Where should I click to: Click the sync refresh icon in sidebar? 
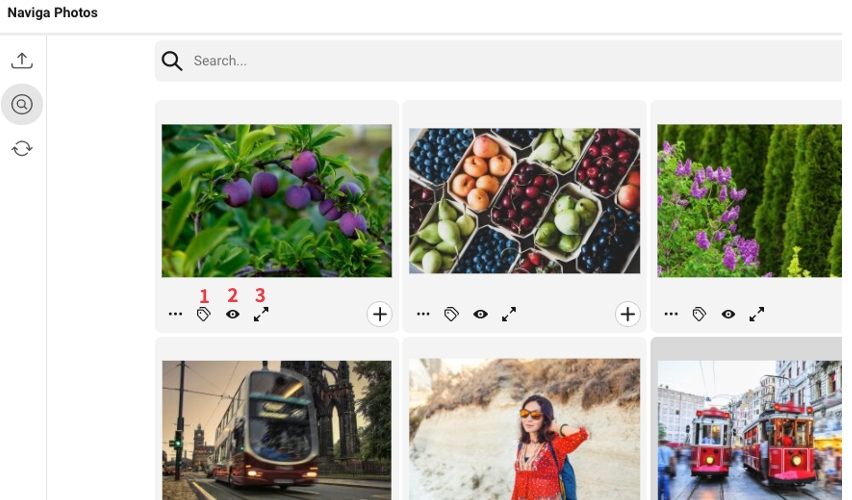(x=22, y=148)
